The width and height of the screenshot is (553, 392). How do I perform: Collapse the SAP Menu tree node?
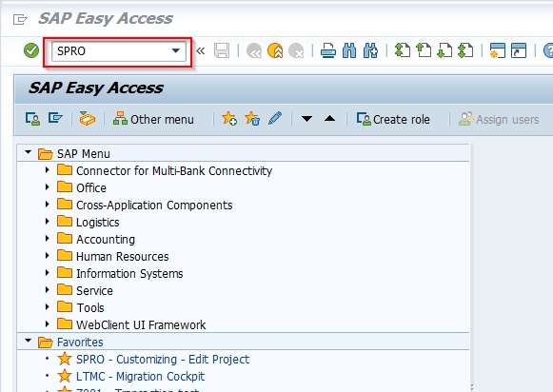click(x=28, y=152)
